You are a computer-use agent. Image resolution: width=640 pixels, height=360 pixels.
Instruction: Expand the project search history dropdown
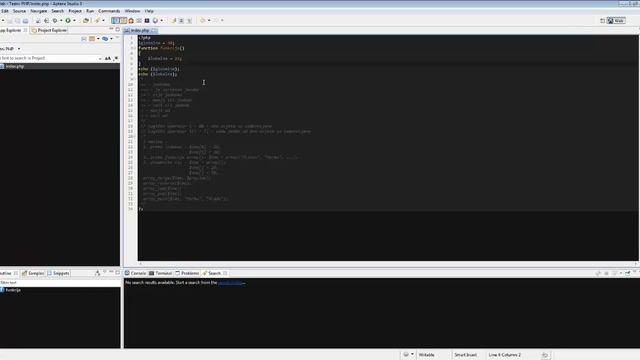click(x=100, y=59)
